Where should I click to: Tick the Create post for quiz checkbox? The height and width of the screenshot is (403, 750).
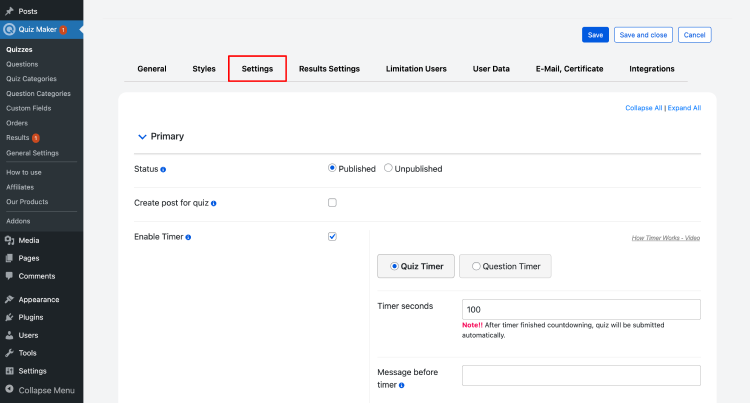tap(332, 203)
